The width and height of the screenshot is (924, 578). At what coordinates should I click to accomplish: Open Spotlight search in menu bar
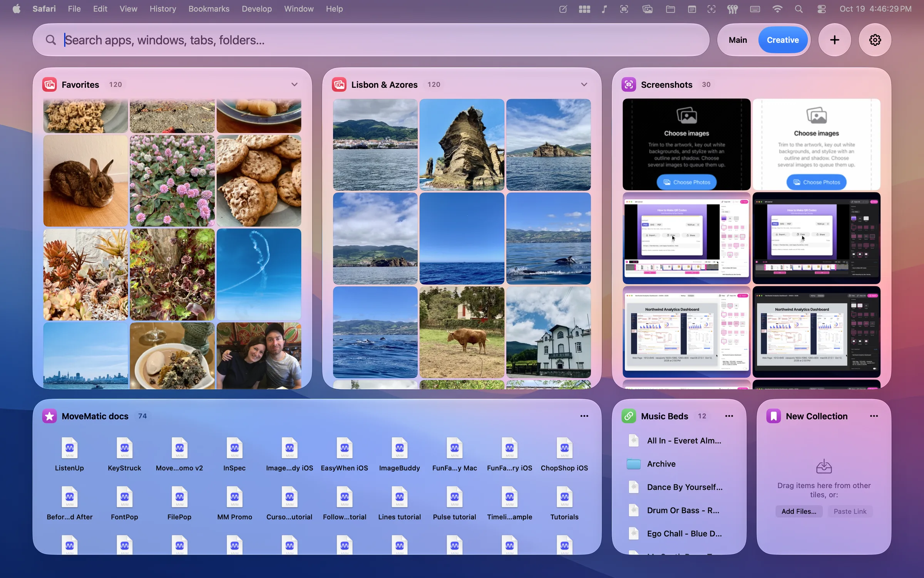point(799,9)
